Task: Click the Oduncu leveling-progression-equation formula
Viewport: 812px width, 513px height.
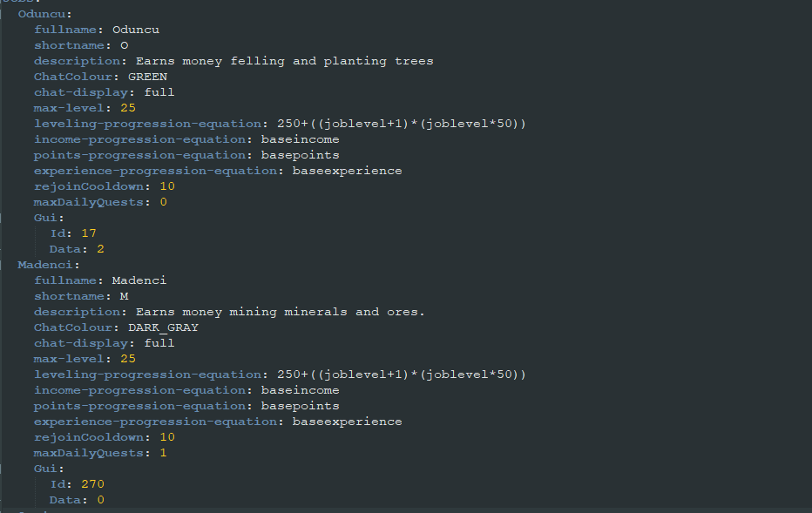Action: click(402, 124)
